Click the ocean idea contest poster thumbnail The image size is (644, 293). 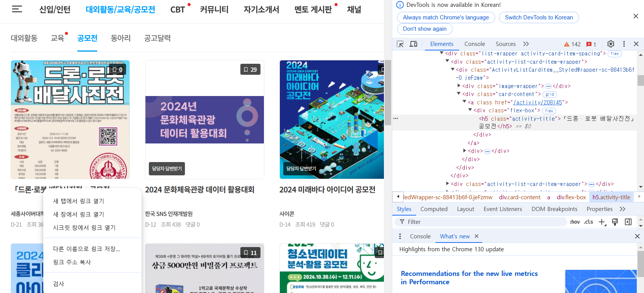click(332, 120)
